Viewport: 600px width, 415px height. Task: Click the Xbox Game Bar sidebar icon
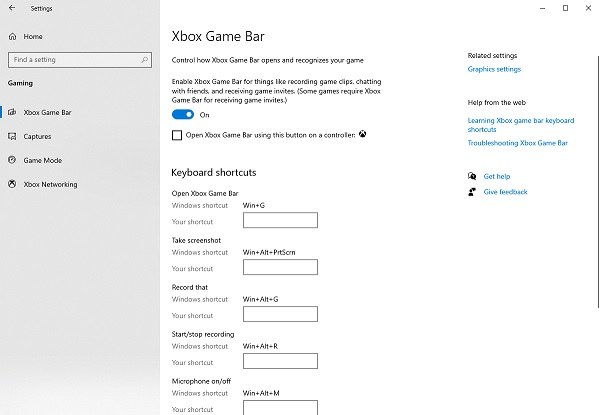(x=12, y=112)
